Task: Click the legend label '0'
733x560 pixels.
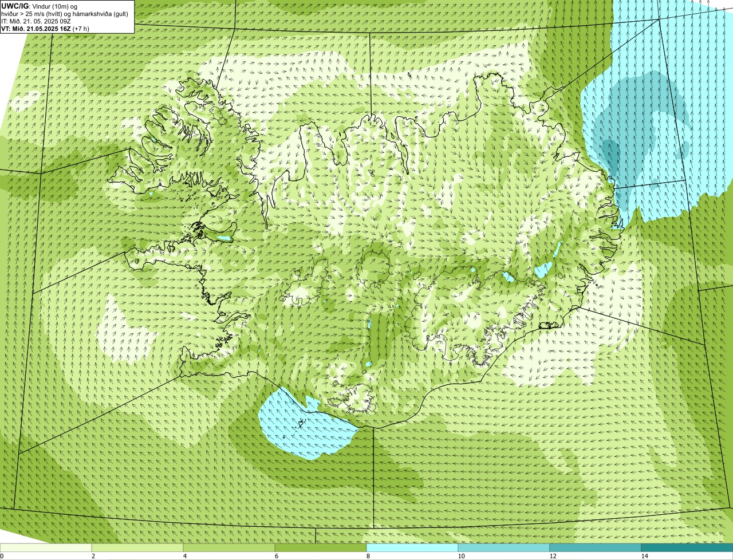Action: pyautogui.click(x=2, y=556)
